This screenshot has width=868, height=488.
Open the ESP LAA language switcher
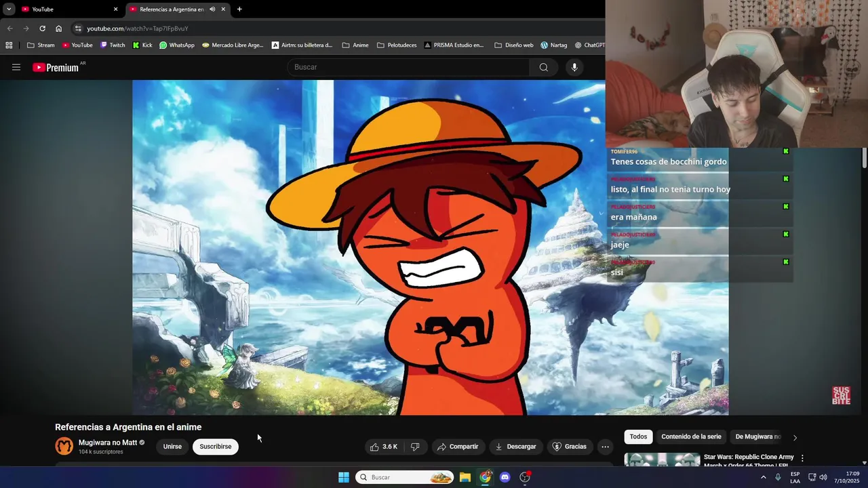click(x=795, y=477)
